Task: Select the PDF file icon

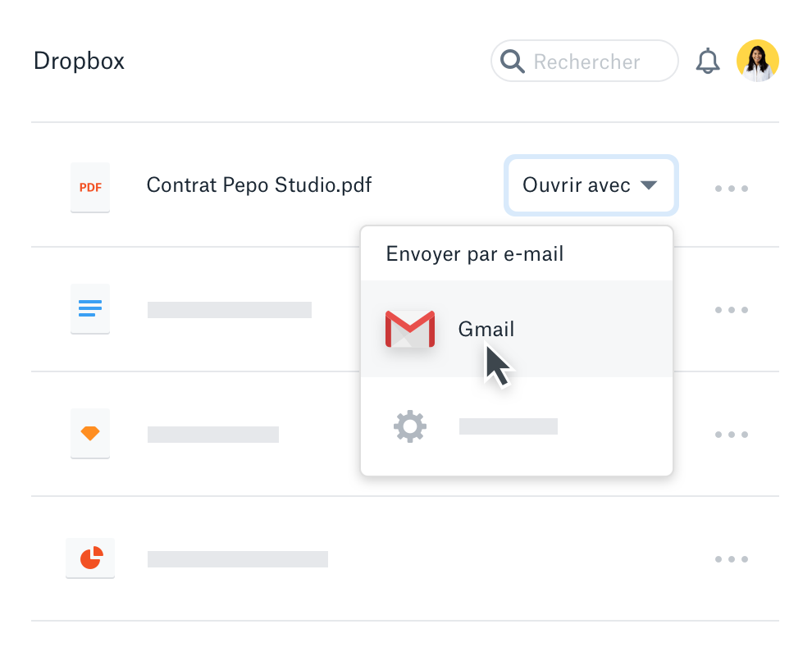Action: coord(90,188)
